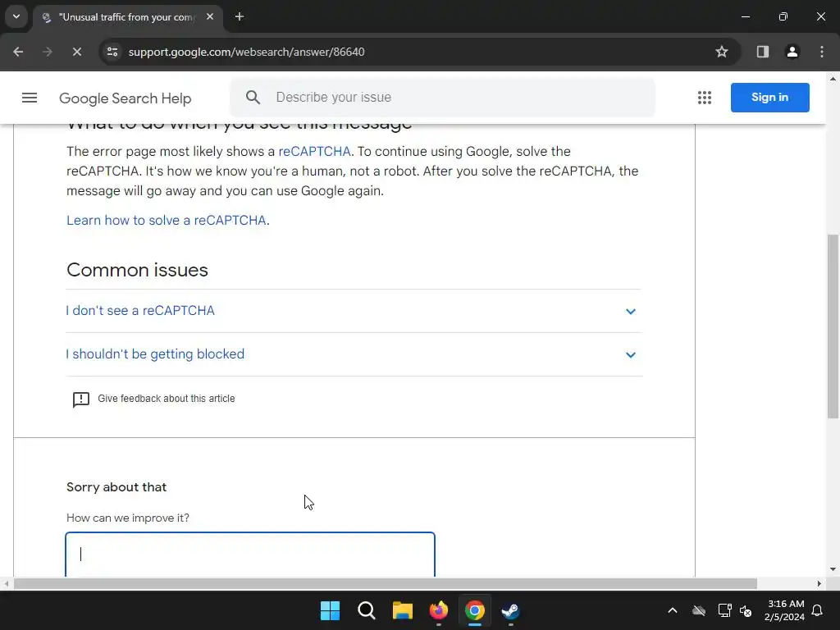
Task: Click the scroll right arrow at bottom
Action: [819, 583]
